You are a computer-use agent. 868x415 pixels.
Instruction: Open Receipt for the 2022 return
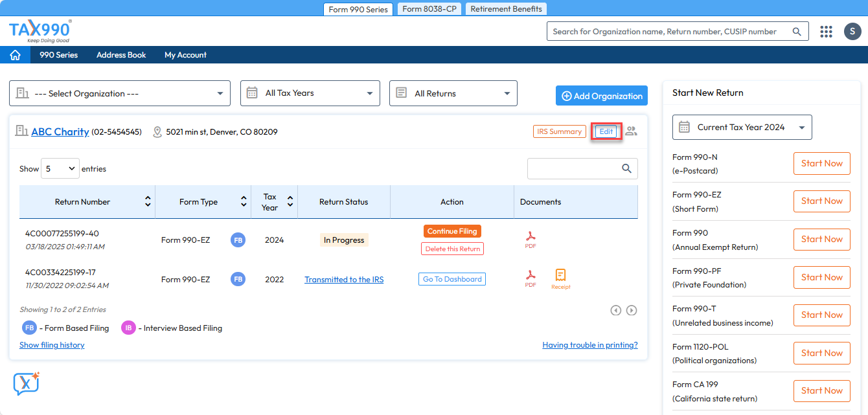[561, 279]
